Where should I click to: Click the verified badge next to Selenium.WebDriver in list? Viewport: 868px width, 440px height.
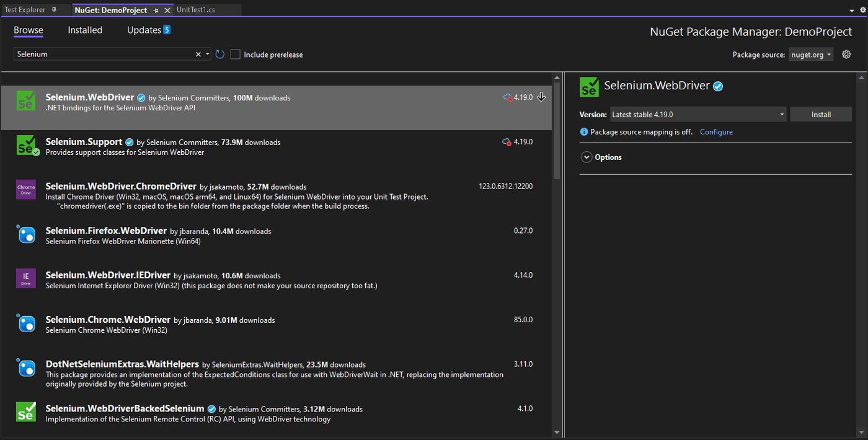141,98
